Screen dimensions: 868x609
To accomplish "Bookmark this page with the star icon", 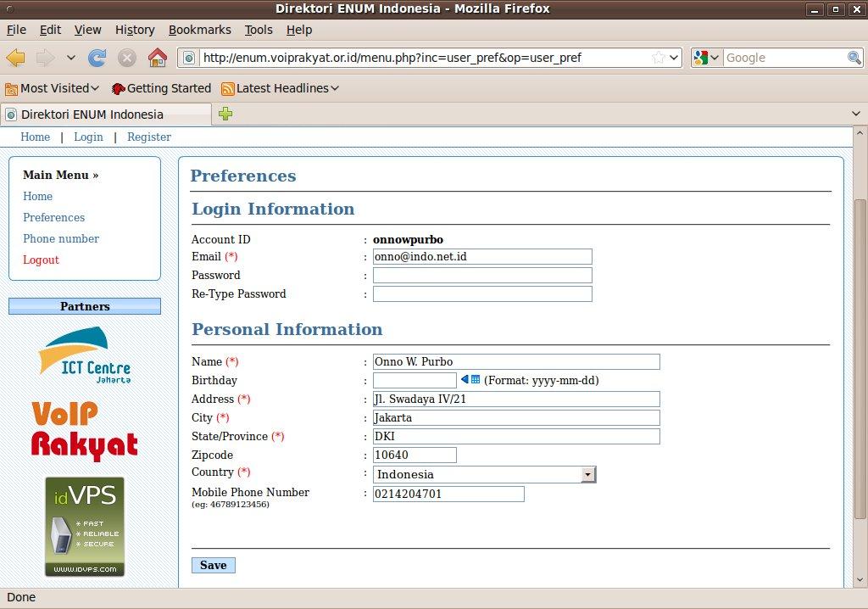I will 658,58.
